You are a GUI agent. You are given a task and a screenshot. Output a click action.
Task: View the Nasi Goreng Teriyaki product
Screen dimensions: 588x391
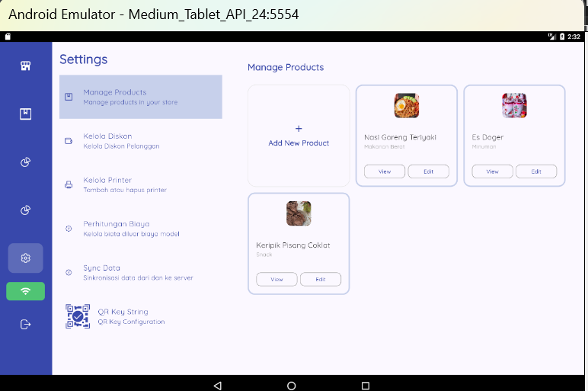385,171
